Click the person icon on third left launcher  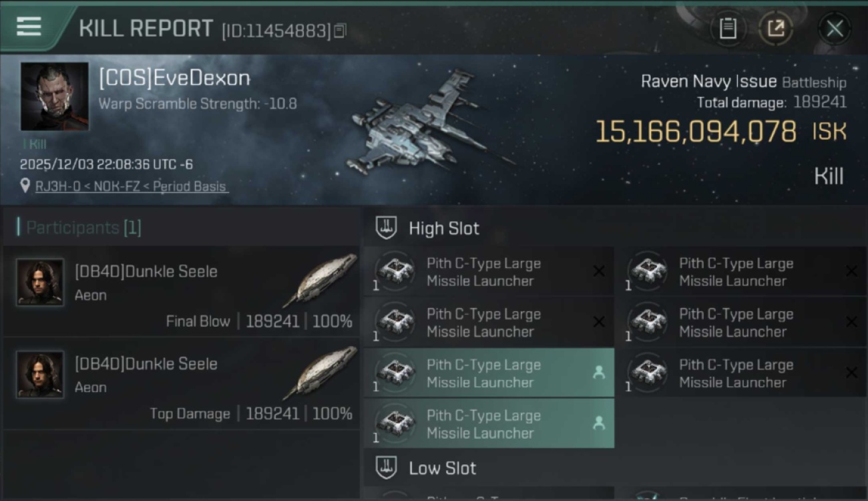pos(599,373)
